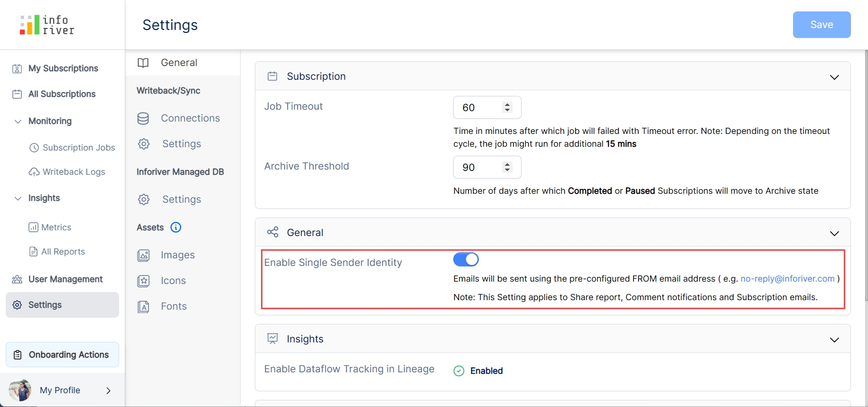Click the Writeback Logs cloud icon
Screen dimensions: 868x407
click(34, 172)
